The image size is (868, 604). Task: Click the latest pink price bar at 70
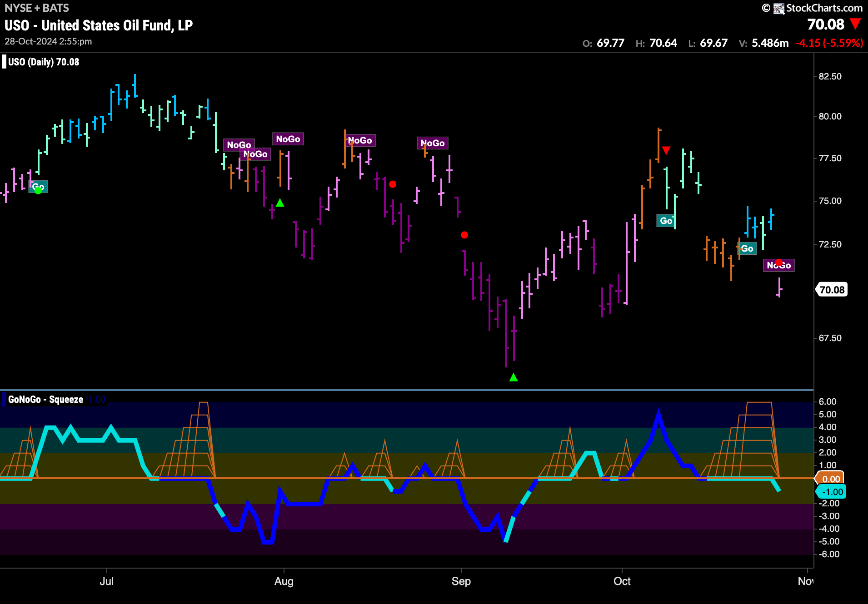[779, 287]
